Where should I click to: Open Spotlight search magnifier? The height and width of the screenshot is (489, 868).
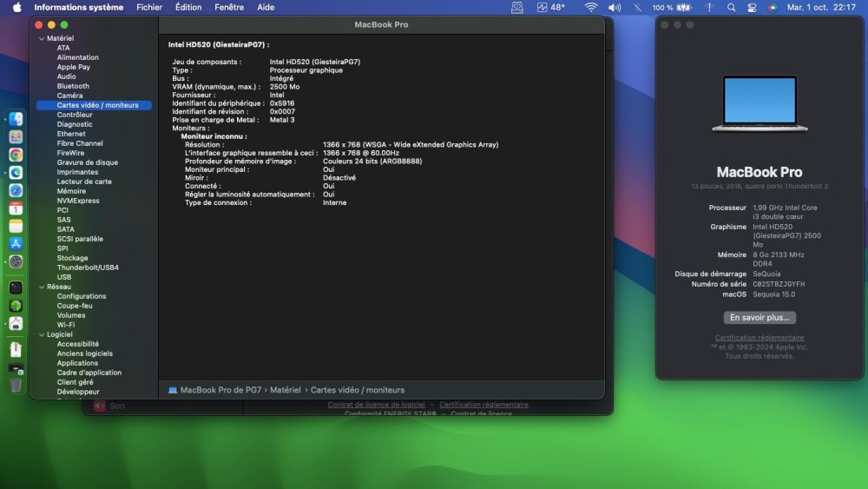pyautogui.click(x=731, y=7)
